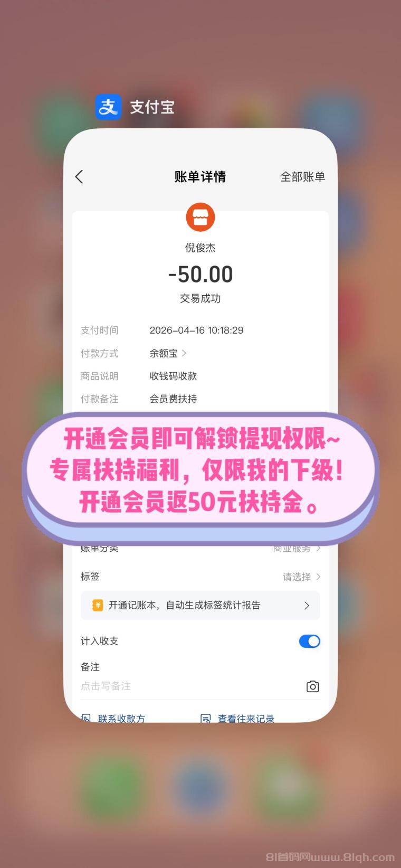401x868 pixels.
Task: Toggle the 计入收支 switch off
Action: [310, 641]
